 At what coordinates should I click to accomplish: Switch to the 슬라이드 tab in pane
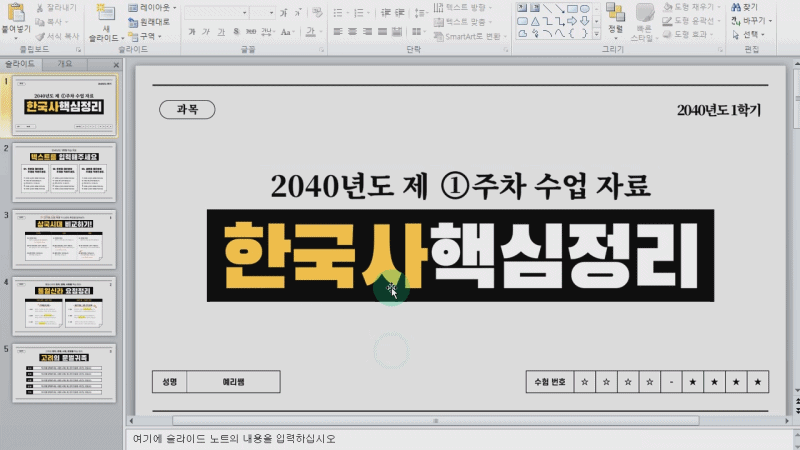pos(20,64)
